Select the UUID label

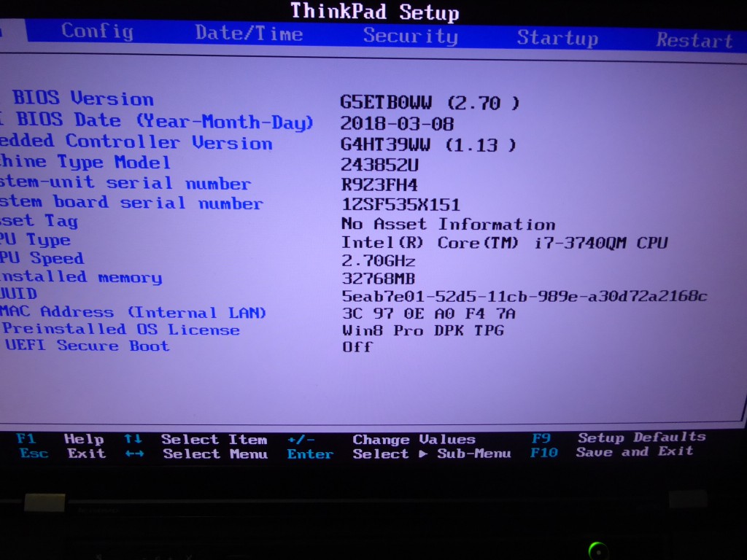18,293
